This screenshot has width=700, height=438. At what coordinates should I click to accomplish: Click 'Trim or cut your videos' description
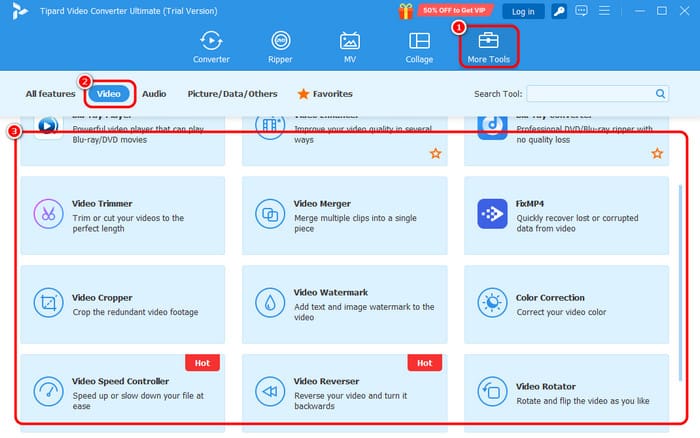[x=128, y=223]
